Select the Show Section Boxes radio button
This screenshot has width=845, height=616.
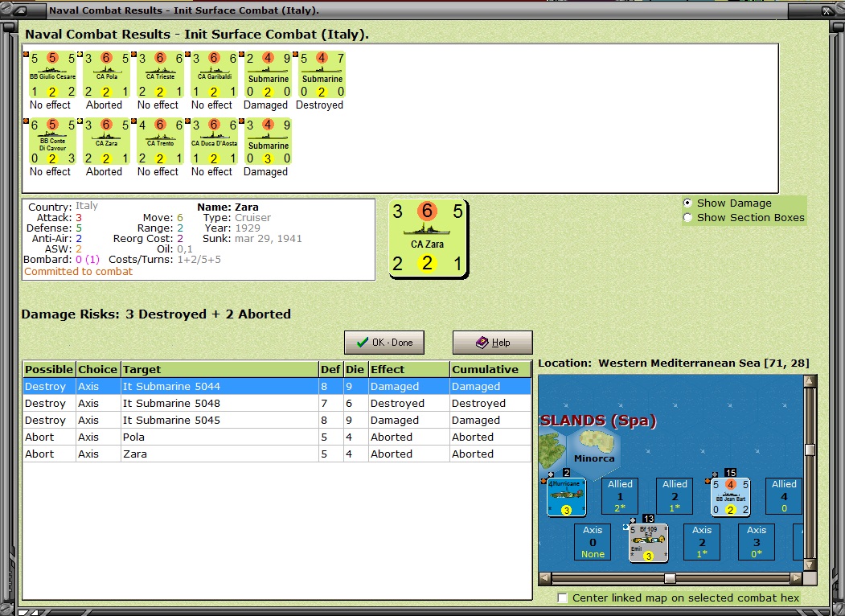pyautogui.click(x=687, y=218)
